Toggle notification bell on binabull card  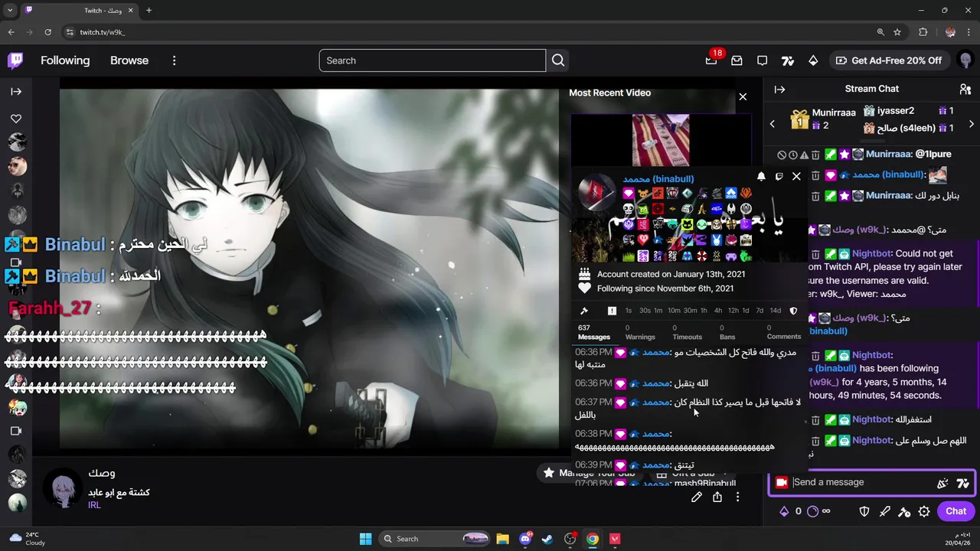(761, 177)
